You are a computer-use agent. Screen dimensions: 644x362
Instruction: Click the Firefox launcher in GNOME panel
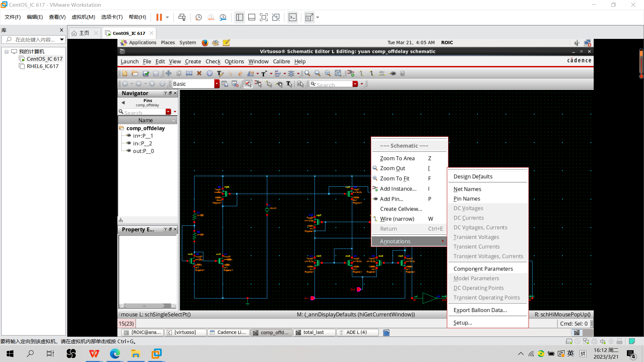click(x=205, y=43)
